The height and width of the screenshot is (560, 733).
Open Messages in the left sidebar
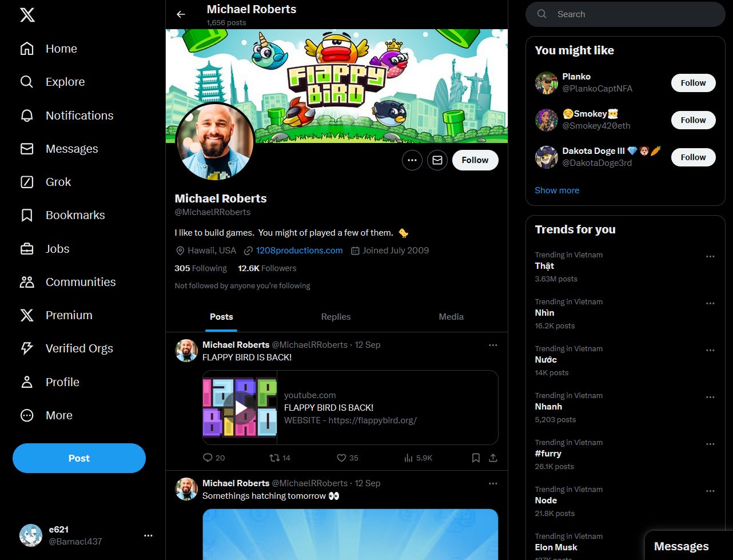(x=59, y=149)
